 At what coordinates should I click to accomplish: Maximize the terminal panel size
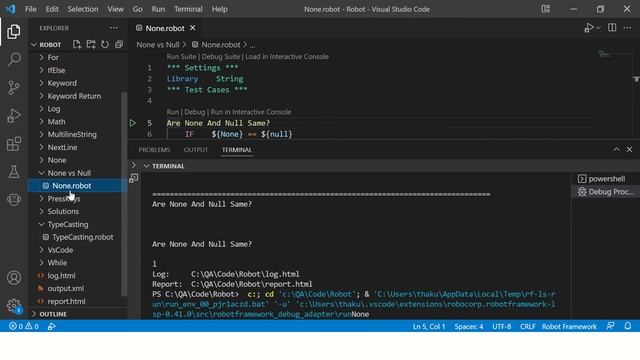pos(616,149)
